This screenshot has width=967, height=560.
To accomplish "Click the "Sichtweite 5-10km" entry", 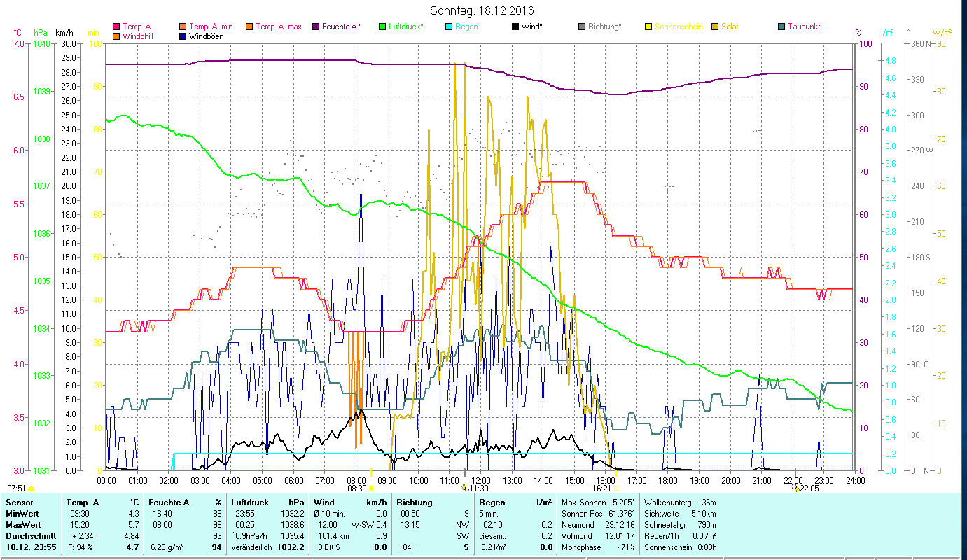I will pyautogui.click(x=680, y=514).
